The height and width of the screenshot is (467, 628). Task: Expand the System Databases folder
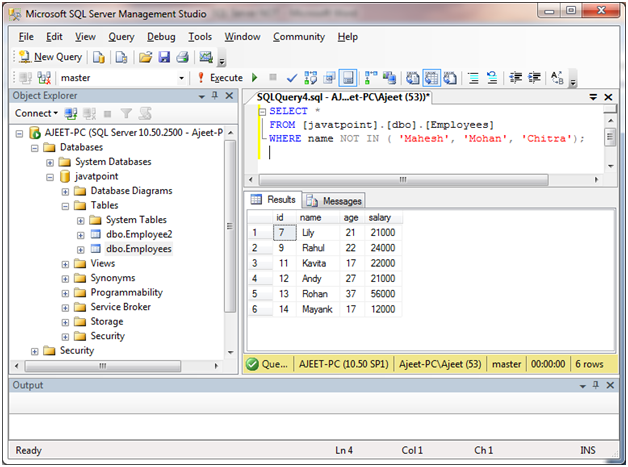click(x=50, y=162)
